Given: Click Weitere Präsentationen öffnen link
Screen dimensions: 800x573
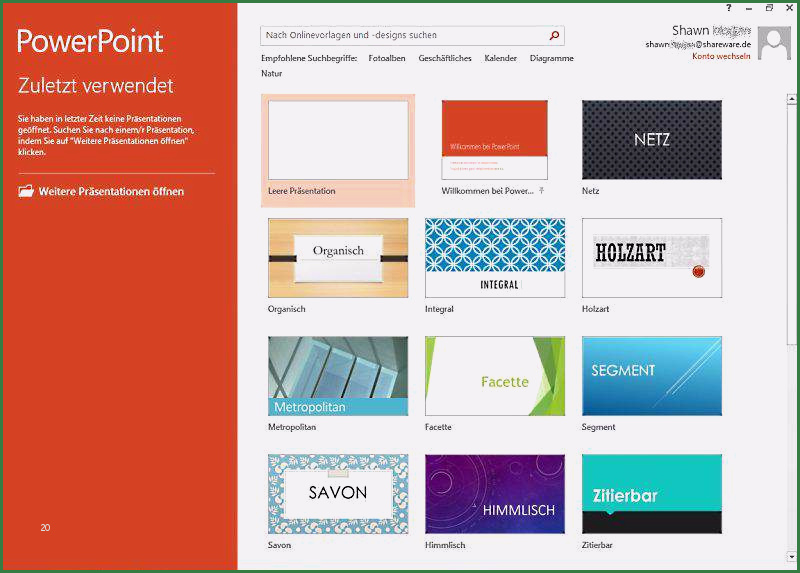Looking at the screenshot, I should click(110, 191).
